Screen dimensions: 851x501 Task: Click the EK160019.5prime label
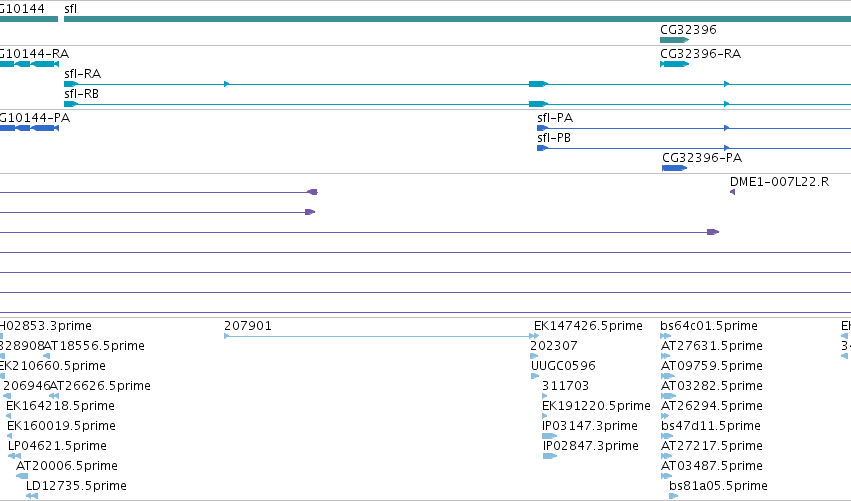[61, 426]
